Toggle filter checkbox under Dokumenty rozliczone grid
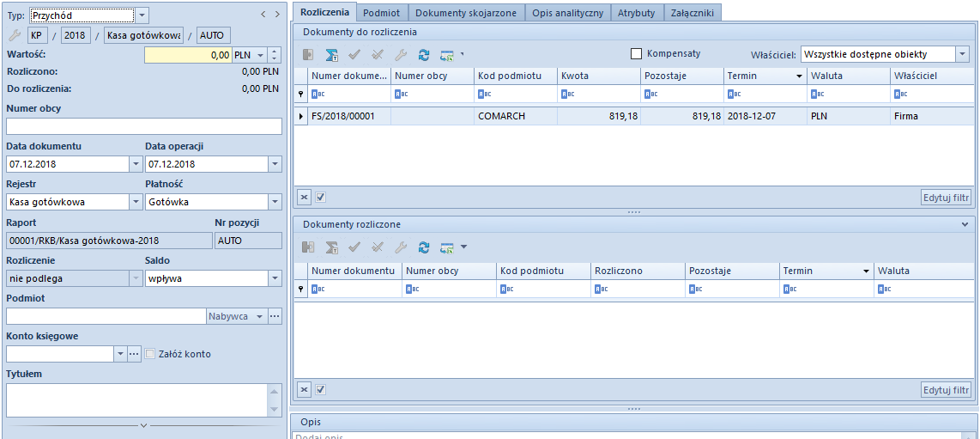 pyautogui.click(x=320, y=389)
